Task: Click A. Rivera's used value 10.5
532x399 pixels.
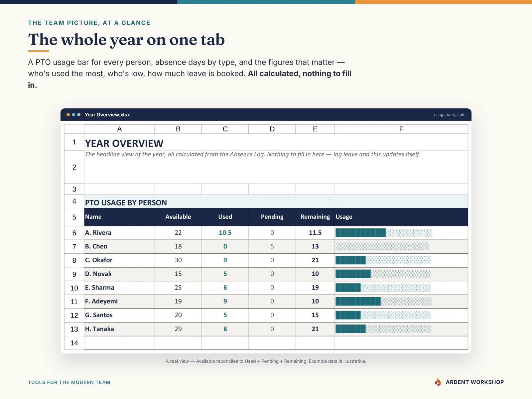Action: pyautogui.click(x=225, y=233)
